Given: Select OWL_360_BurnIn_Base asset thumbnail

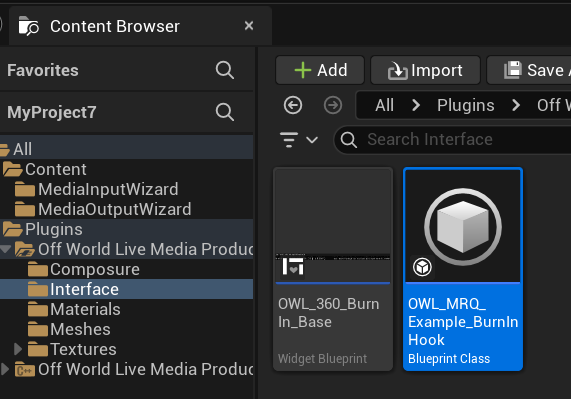Looking at the screenshot, I should coord(333,226).
